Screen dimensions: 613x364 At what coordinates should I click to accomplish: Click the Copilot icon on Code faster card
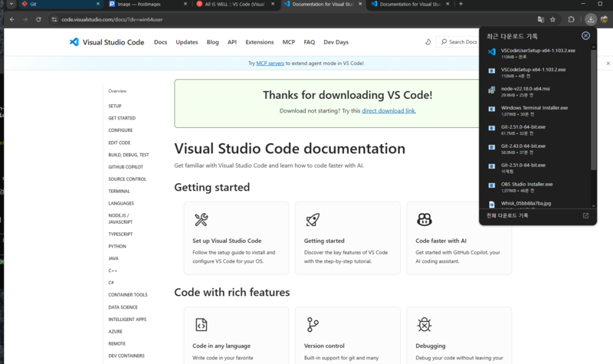(425, 220)
